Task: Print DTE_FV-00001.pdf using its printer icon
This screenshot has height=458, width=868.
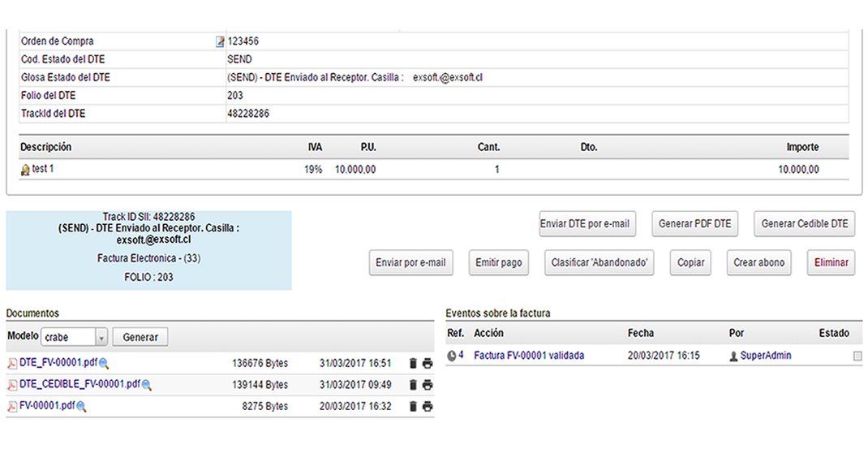Action: tap(428, 364)
